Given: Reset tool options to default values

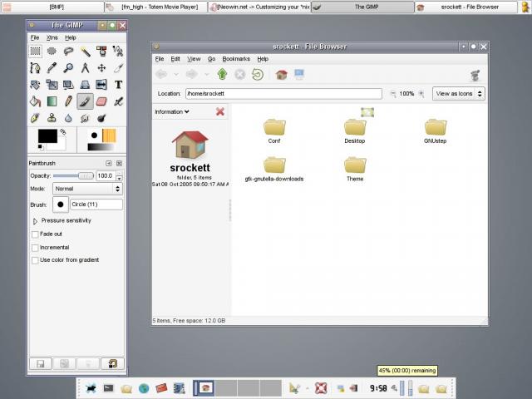Looking at the screenshot, I should tap(112, 364).
